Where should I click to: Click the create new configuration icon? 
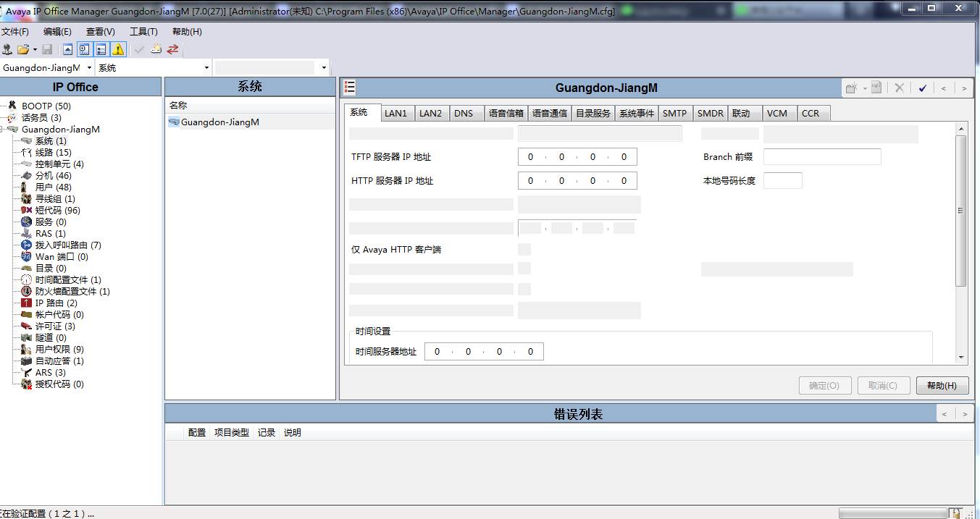pyautogui.click(x=156, y=49)
